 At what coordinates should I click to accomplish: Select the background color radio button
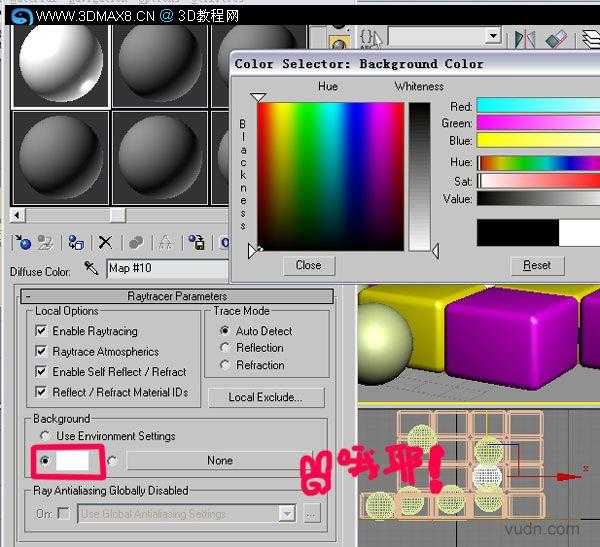(x=45, y=460)
